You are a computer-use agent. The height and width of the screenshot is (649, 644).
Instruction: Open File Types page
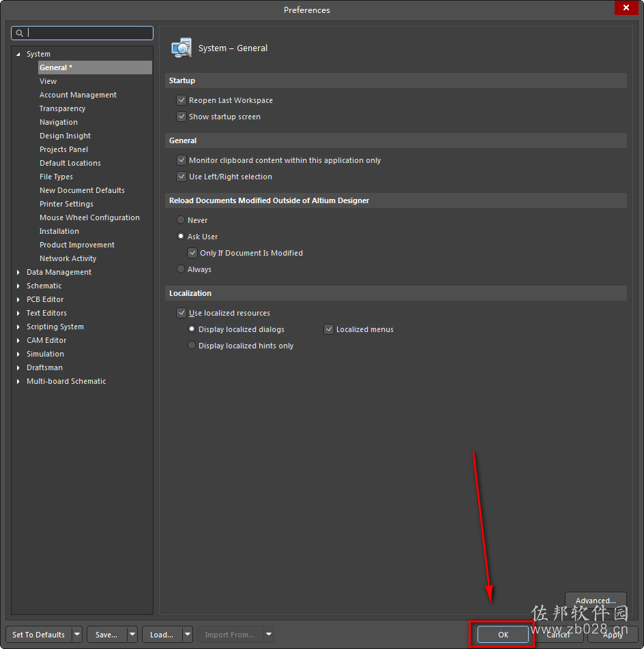(57, 177)
